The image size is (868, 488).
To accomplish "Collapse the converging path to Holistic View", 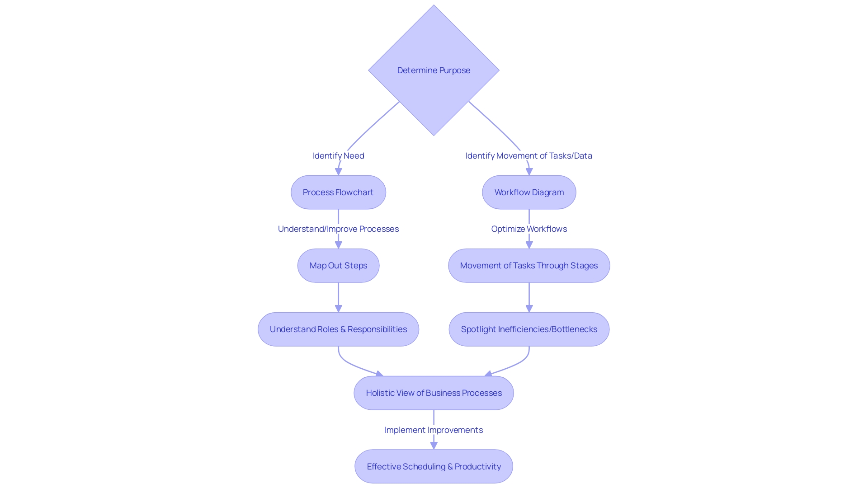I will [x=434, y=393].
